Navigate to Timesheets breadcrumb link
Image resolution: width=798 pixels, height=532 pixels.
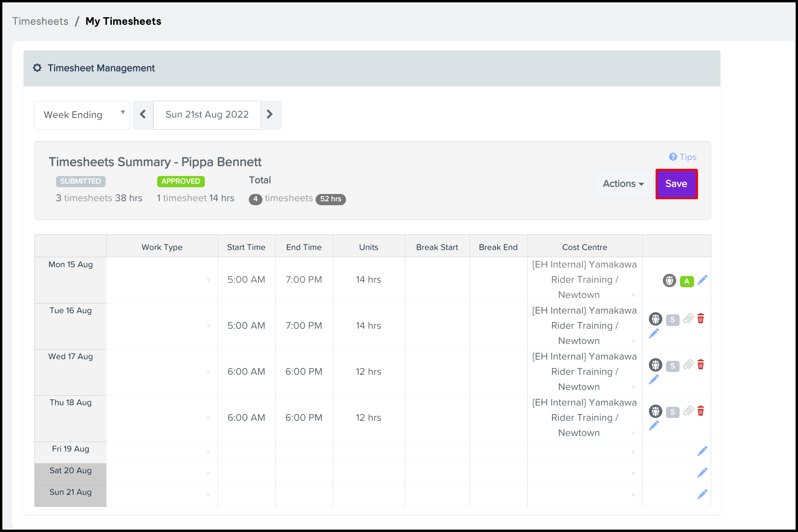point(40,21)
